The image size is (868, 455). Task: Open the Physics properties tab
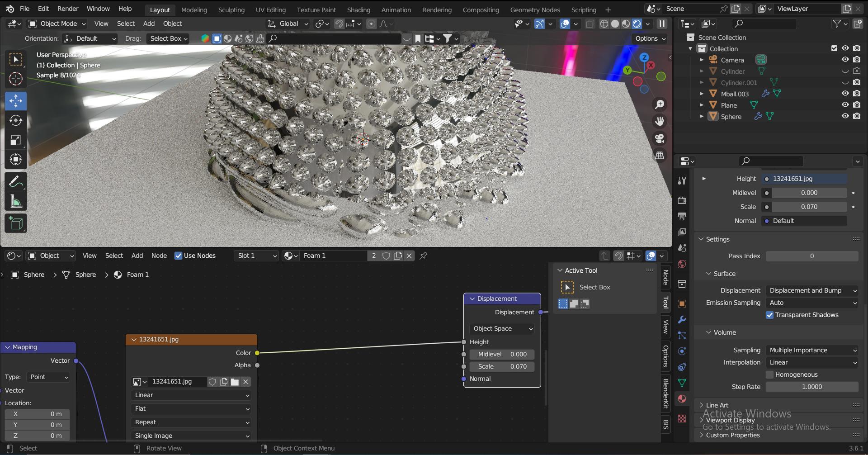pos(682,351)
